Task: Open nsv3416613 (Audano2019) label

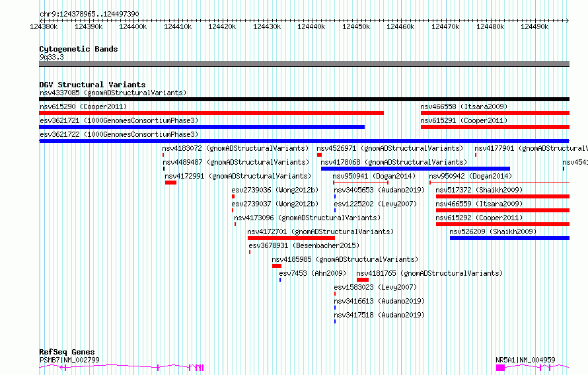Action: point(379,301)
